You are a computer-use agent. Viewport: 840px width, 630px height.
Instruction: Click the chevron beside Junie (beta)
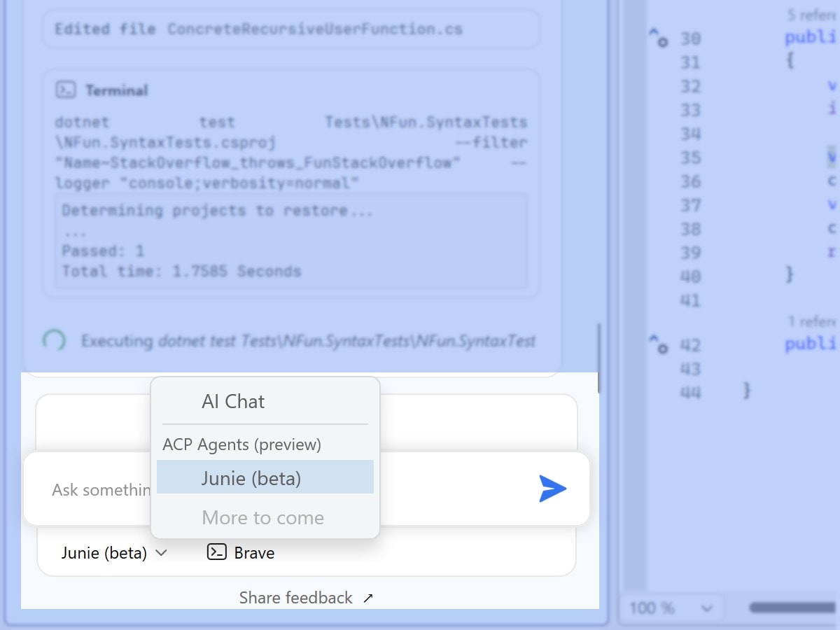162,552
